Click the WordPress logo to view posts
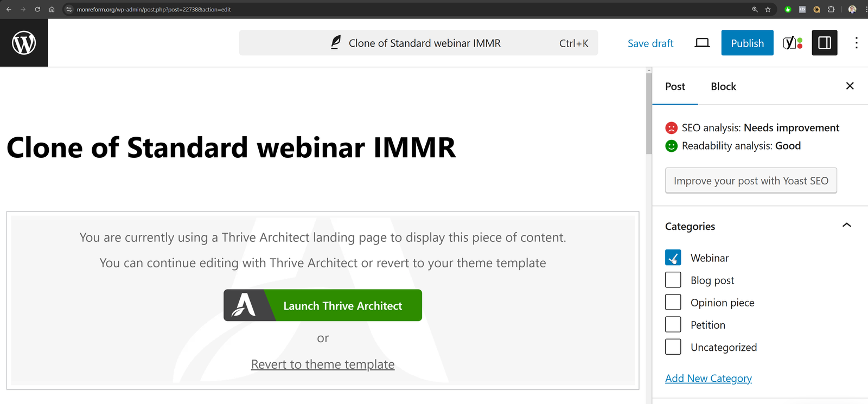868x404 pixels. click(24, 43)
